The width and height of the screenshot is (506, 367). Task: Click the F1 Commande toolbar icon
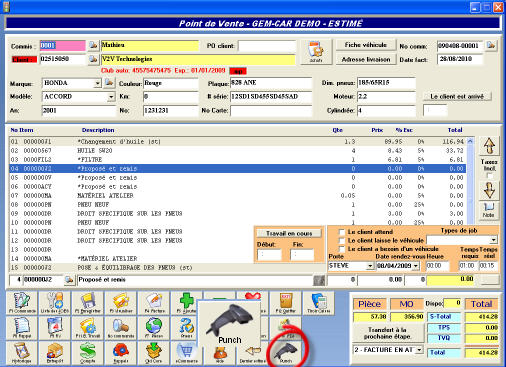click(x=22, y=303)
